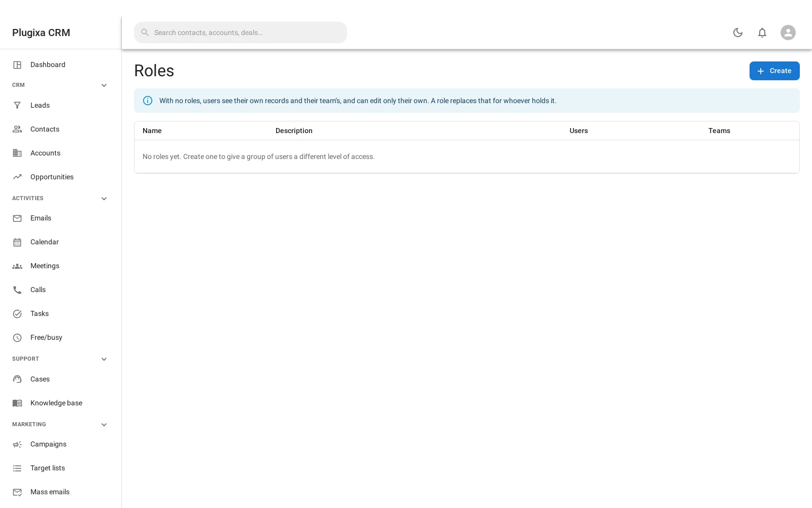Focus the search contacts, accounts, deals field
The width and height of the screenshot is (812, 508).
tap(241, 33)
